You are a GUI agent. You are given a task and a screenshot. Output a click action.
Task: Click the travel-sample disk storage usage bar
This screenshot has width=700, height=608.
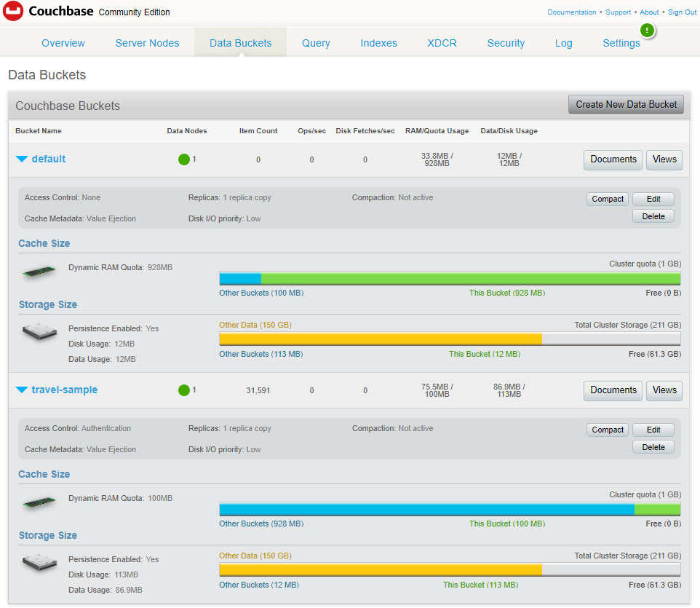[x=450, y=569]
